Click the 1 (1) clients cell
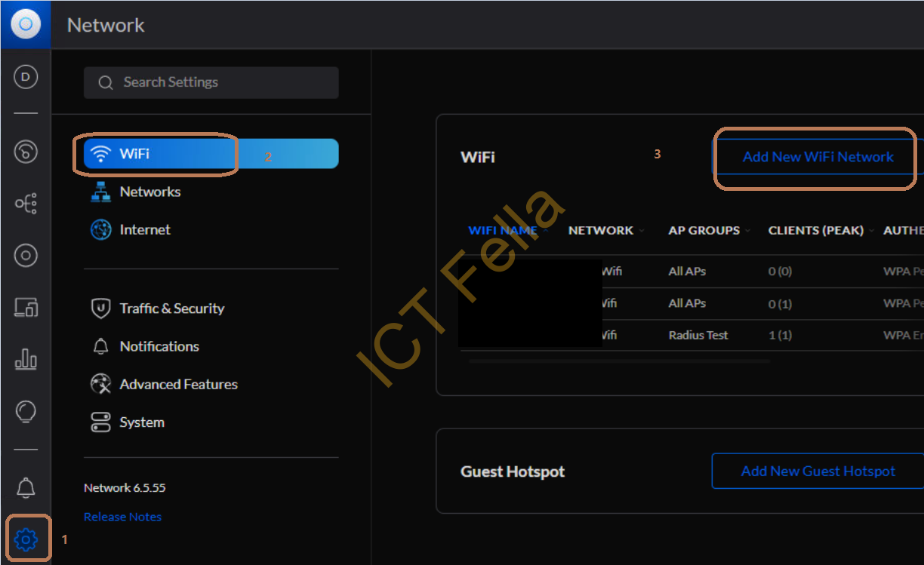Viewport: 924px width, 565px height. coord(780,336)
